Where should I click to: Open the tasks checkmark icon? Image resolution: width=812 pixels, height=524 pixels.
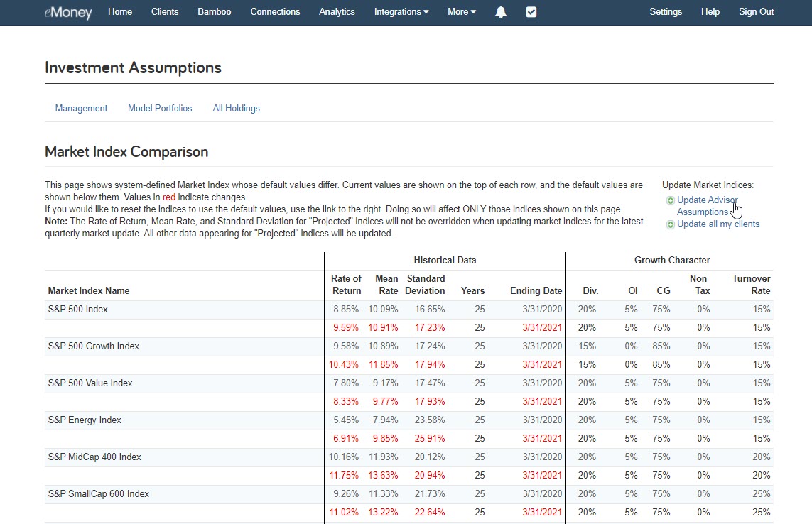point(531,12)
